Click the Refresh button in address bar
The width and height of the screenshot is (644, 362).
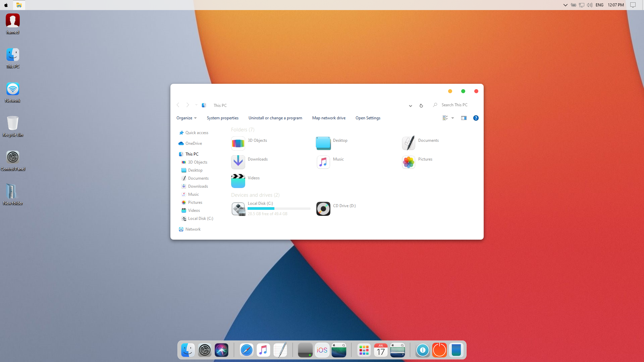(421, 106)
